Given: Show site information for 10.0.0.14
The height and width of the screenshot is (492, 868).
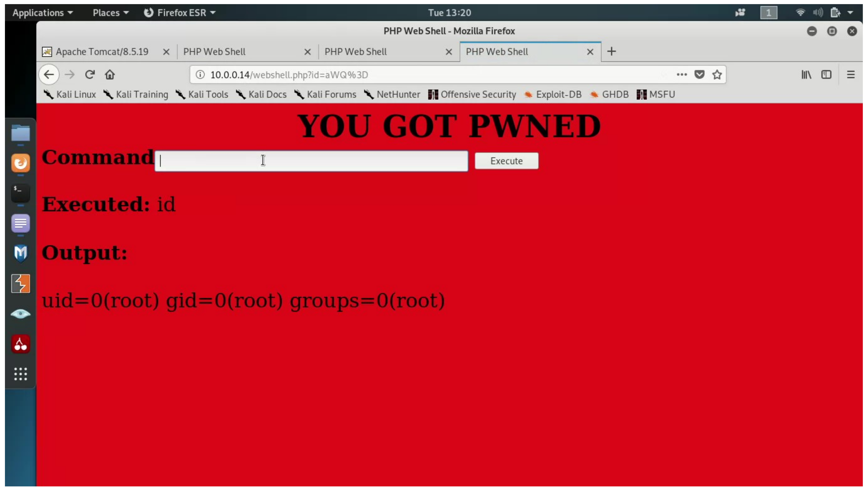Looking at the screenshot, I should coord(200,74).
